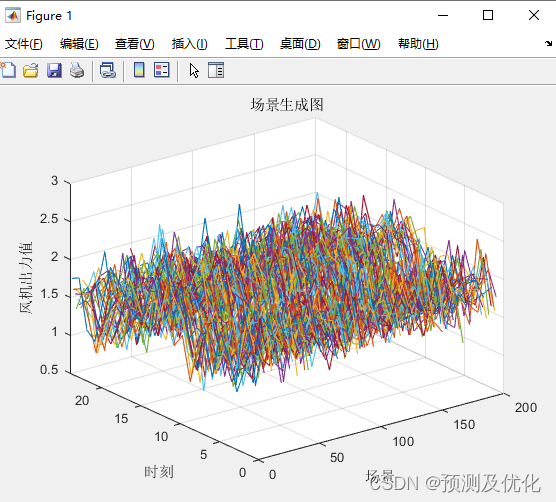
Task: Select the Edit Plot arrow tool
Action: 194,71
